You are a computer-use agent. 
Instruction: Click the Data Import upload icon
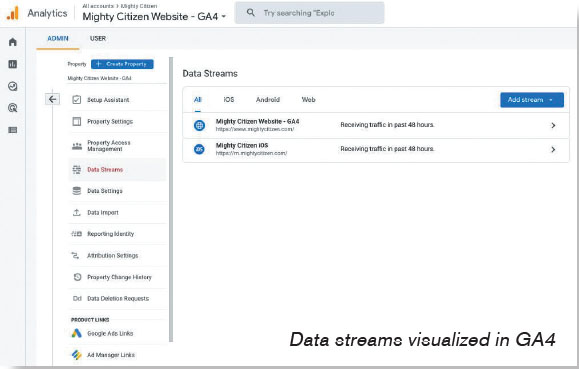click(x=76, y=212)
